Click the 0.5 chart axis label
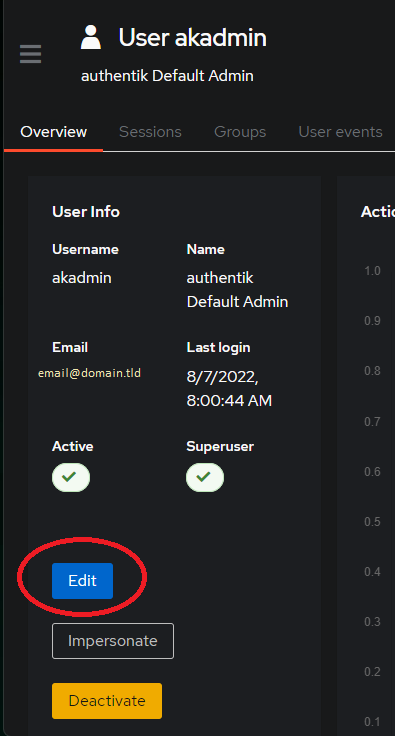Image resolution: width=395 pixels, height=736 pixels. click(372, 521)
